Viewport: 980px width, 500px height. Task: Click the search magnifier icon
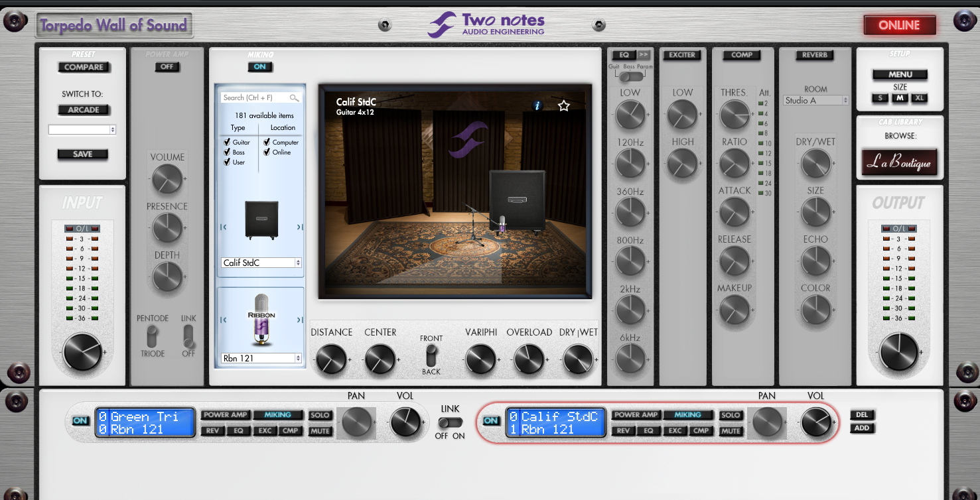point(294,97)
